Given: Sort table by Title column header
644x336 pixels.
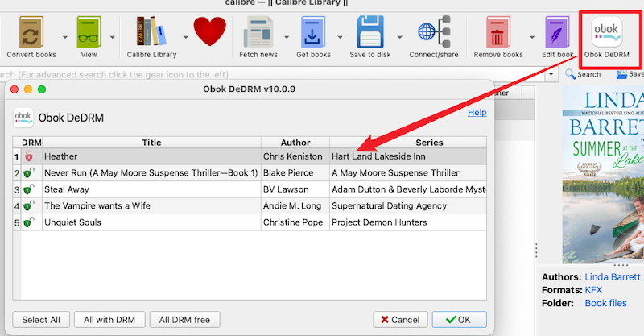Looking at the screenshot, I should tap(151, 143).
